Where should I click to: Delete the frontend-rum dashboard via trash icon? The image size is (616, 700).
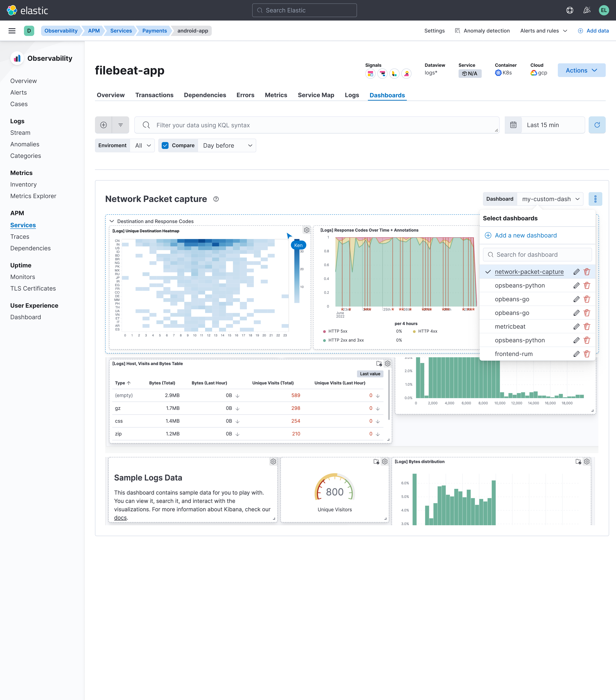point(587,354)
